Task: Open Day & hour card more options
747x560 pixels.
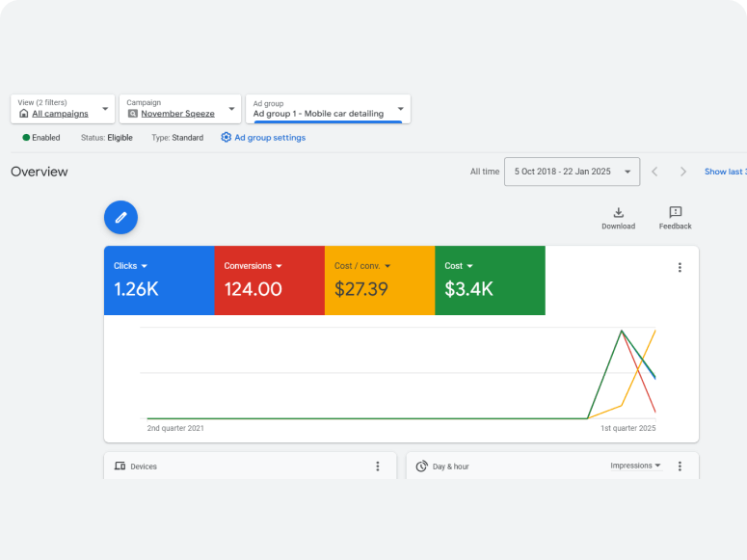Action: pyautogui.click(x=680, y=467)
